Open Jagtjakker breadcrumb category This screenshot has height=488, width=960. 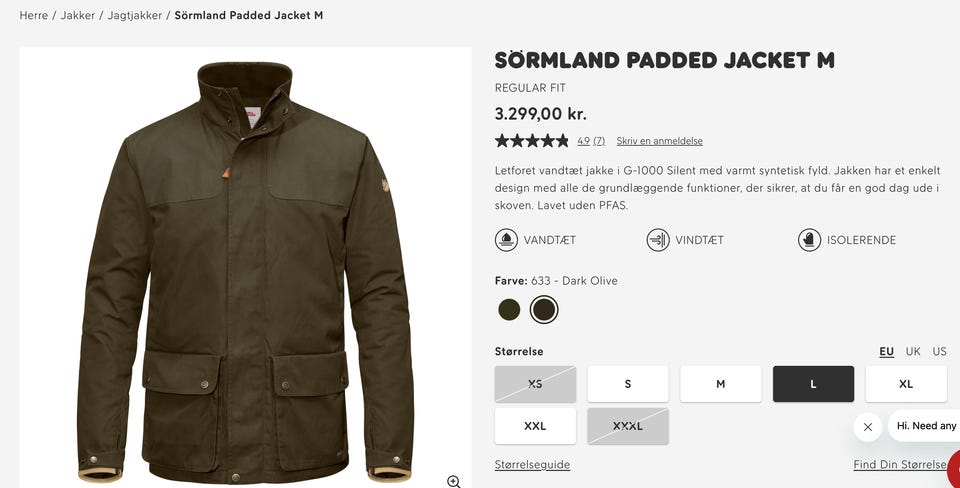click(x=135, y=16)
